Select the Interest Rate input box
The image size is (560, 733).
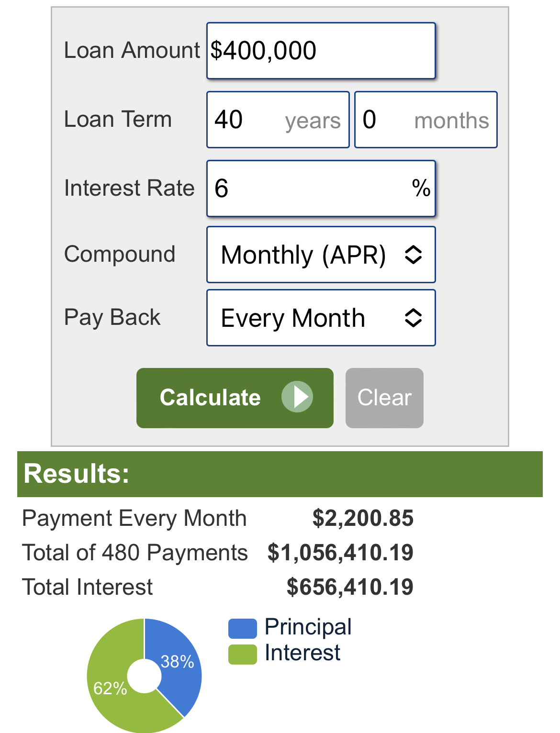click(x=321, y=189)
